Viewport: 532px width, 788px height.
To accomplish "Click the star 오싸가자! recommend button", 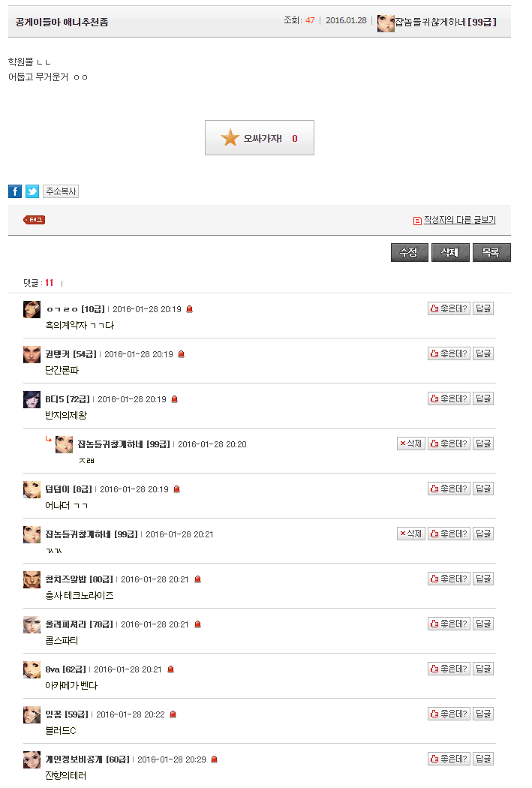I will (259, 137).
